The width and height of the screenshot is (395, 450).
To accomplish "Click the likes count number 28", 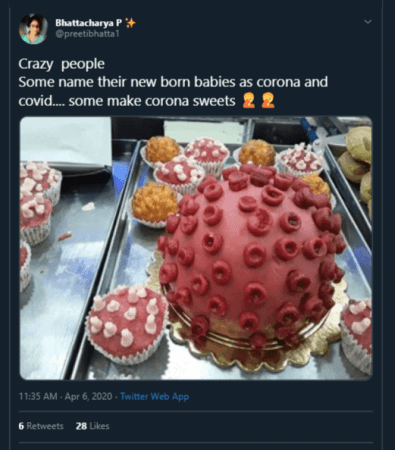I will coord(81,426).
